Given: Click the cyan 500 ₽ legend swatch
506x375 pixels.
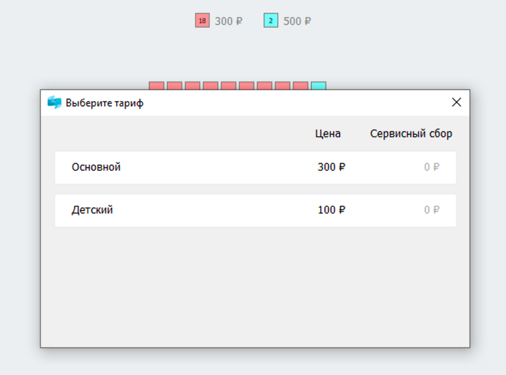Looking at the screenshot, I should tap(271, 21).
